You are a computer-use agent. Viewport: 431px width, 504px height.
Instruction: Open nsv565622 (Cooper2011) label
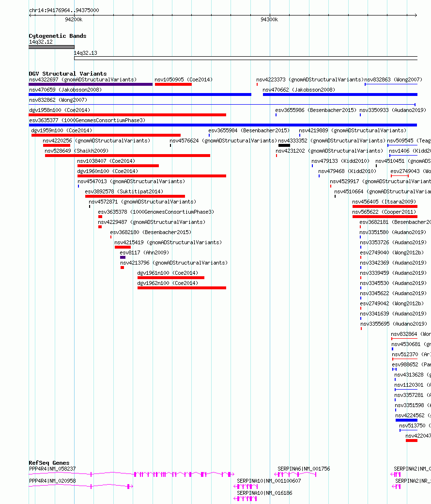[384, 212]
